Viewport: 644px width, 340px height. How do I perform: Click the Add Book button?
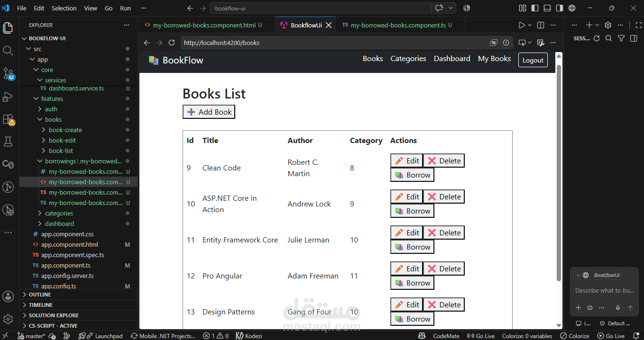209,112
